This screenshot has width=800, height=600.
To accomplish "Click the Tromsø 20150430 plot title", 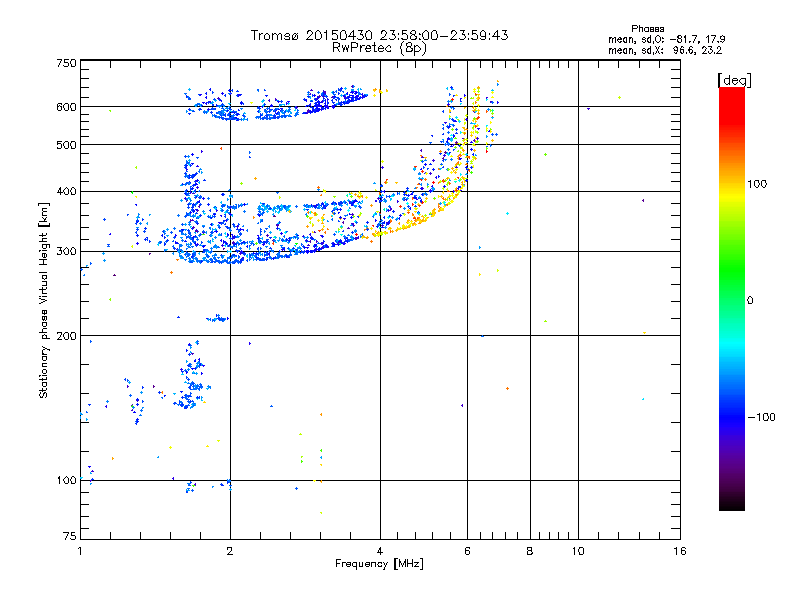I will (380, 35).
